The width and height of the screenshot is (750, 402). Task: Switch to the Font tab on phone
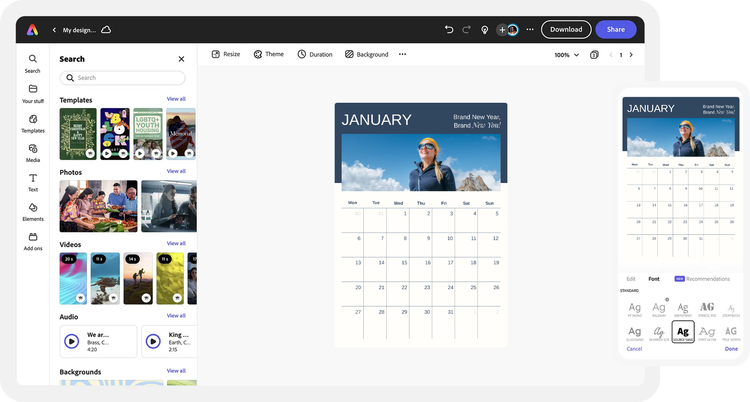coord(653,279)
